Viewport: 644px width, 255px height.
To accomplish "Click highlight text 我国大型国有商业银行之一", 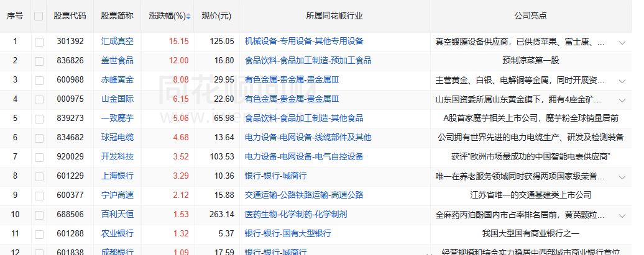I will coord(531,234).
